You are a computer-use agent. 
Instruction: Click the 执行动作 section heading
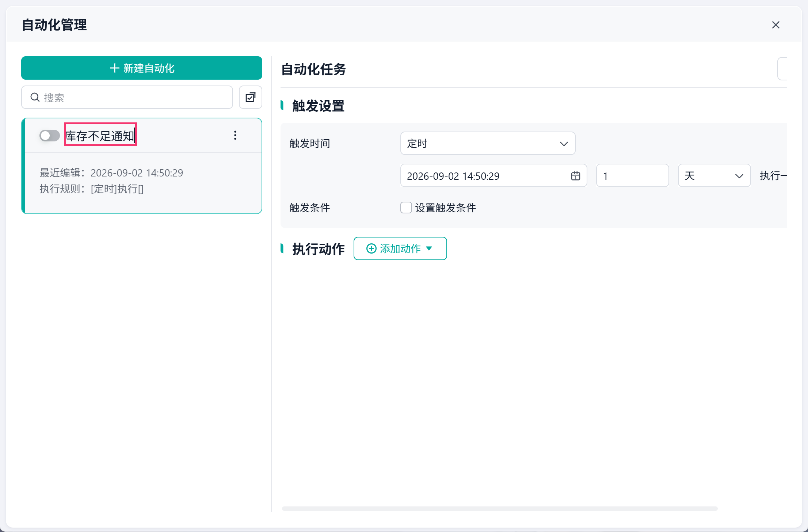tap(318, 249)
